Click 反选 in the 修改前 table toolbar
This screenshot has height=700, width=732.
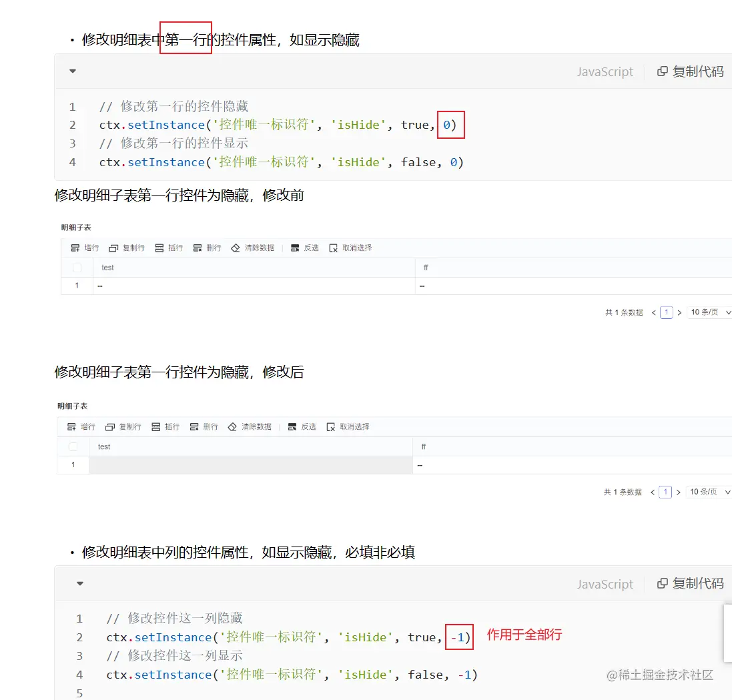(x=305, y=248)
